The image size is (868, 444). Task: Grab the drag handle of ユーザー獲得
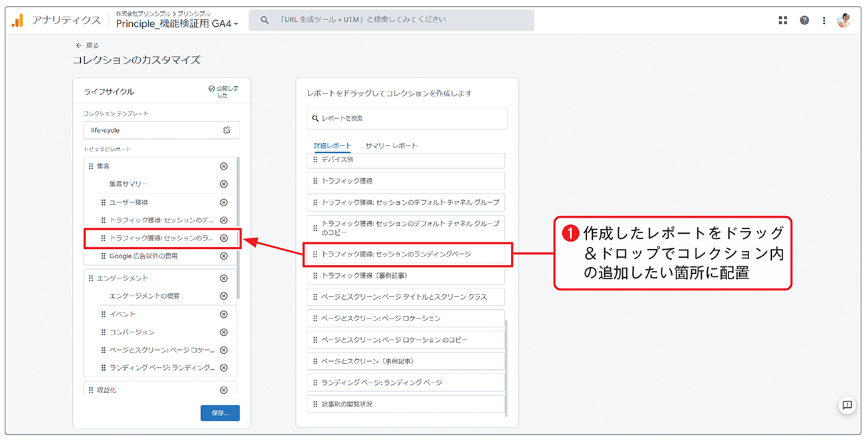click(x=103, y=202)
